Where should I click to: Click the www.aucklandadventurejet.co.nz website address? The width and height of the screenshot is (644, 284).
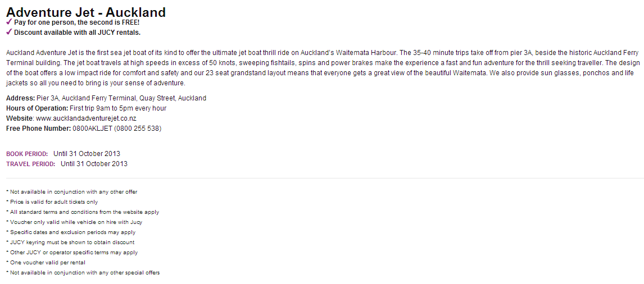[x=86, y=118]
